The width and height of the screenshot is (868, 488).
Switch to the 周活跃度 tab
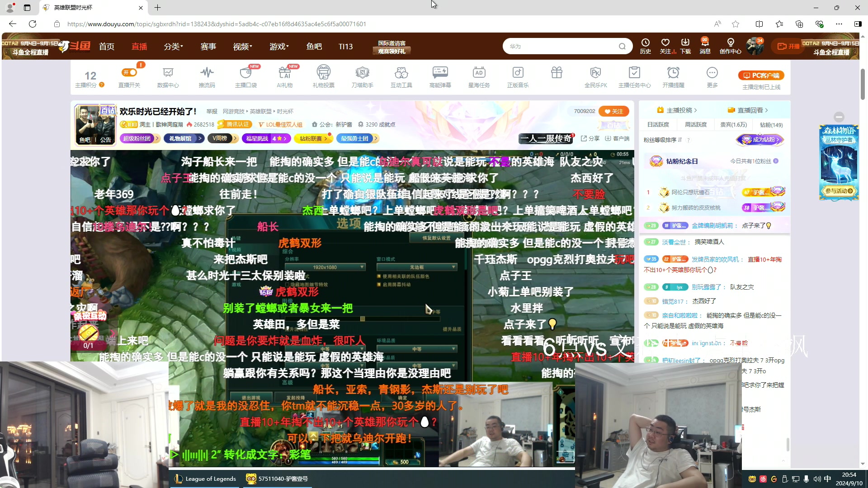(x=696, y=125)
